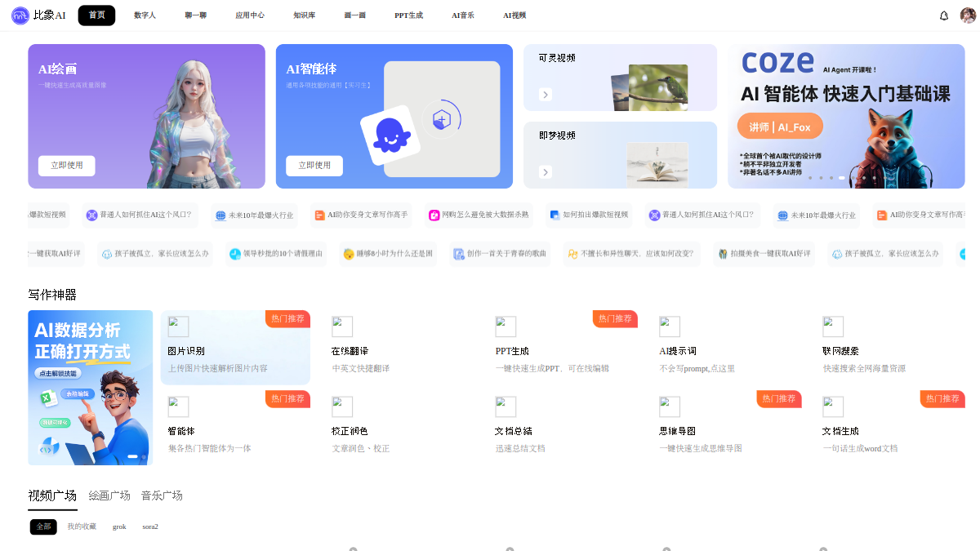
Task: Open the 即梦视频 card
Action: tap(620, 155)
